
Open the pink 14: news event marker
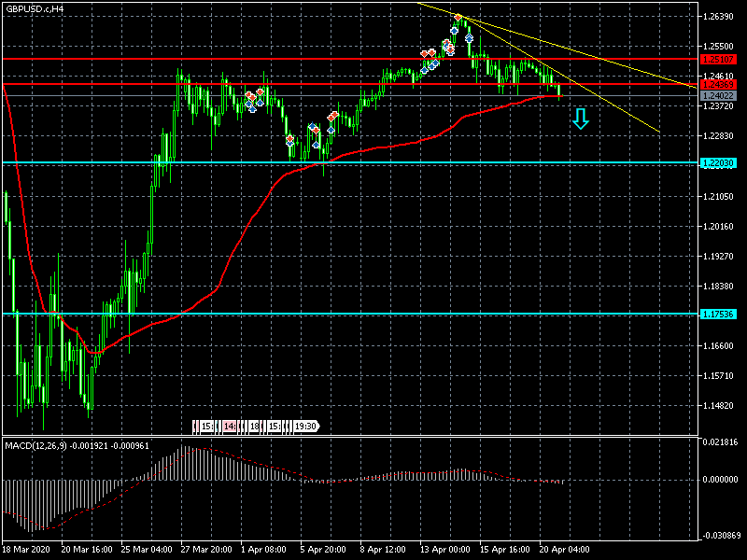point(230,427)
